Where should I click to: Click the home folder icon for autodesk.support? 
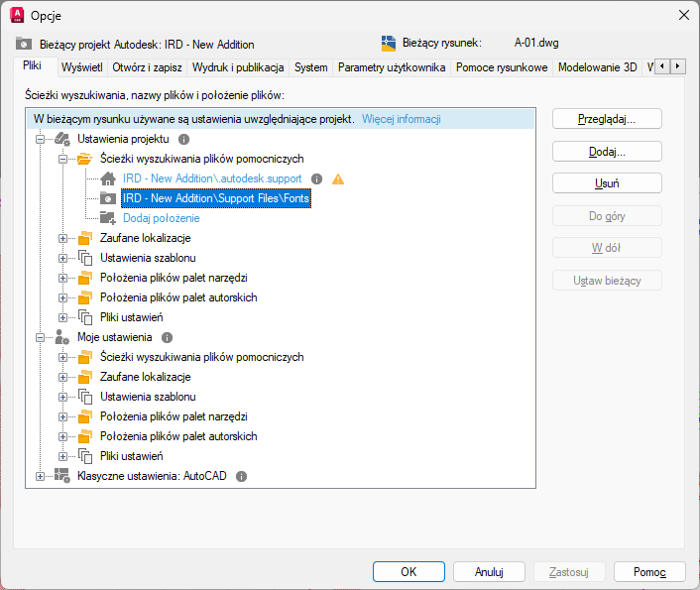[108, 178]
